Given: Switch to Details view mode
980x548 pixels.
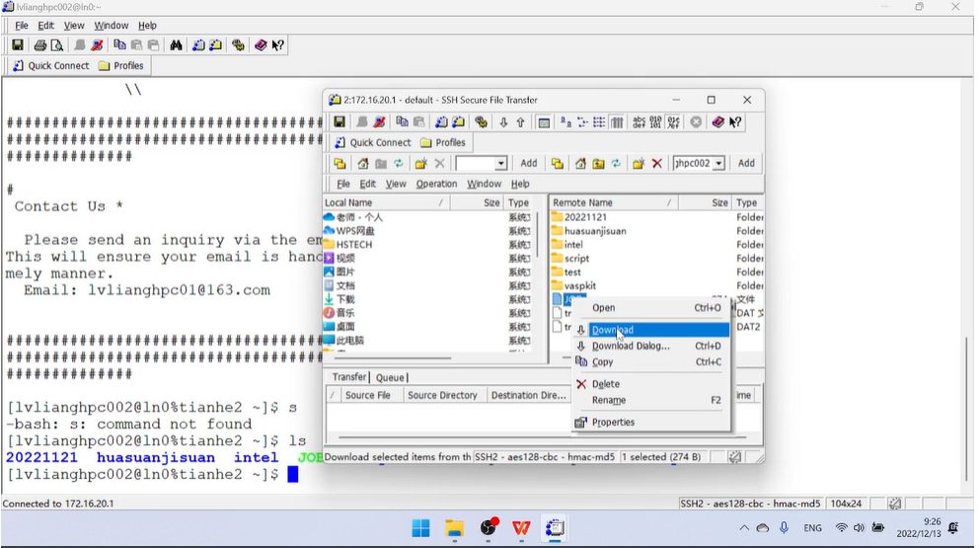Looking at the screenshot, I should (x=617, y=122).
